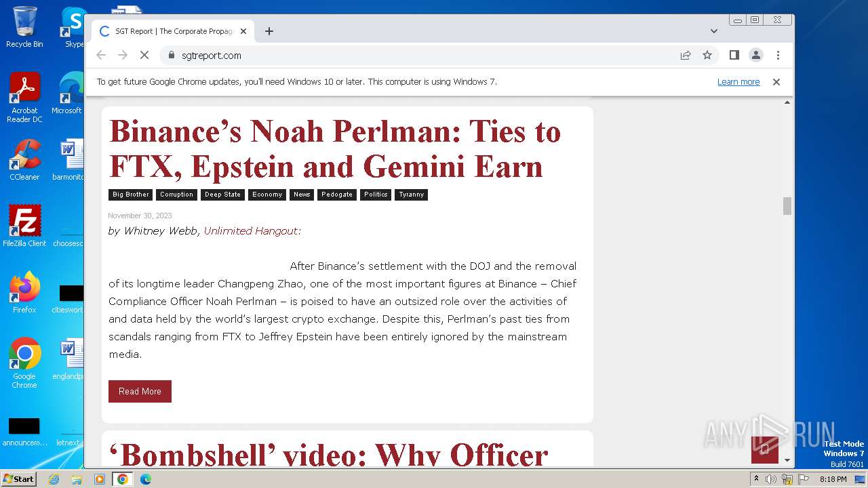
Task: Open Firefox desktop icon
Action: (x=24, y=293)
